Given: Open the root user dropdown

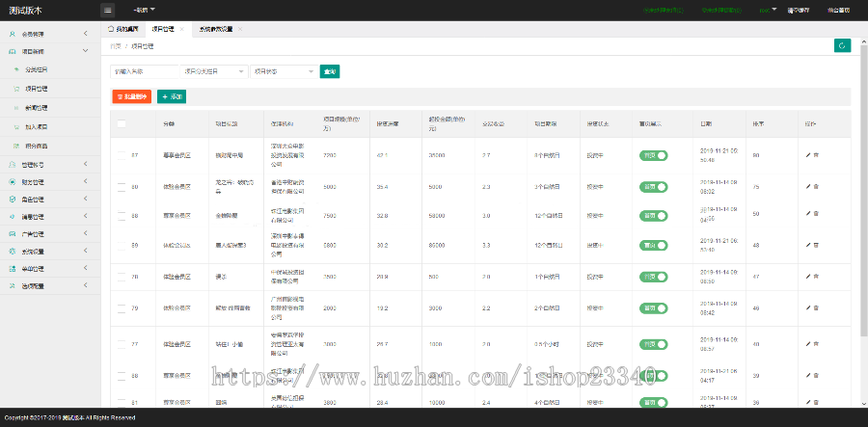Looking at the screenshot, I should click(791, 10).
